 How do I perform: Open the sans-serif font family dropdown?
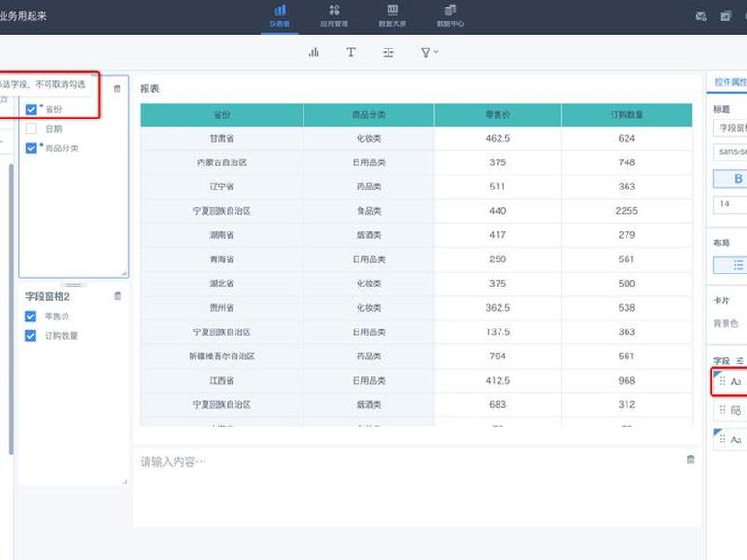pos(731,151)
